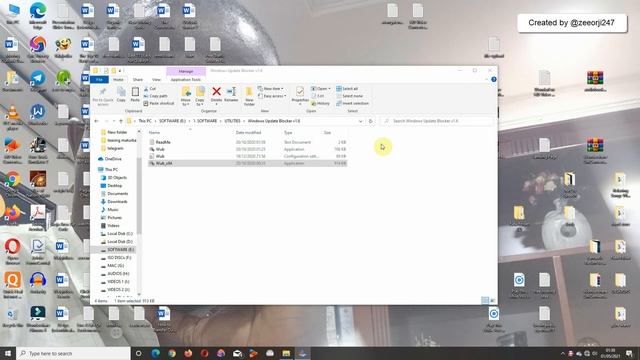Screen dimensions: 640x360
Task: Open the New item dropdown
Action: tap(271, 89)
